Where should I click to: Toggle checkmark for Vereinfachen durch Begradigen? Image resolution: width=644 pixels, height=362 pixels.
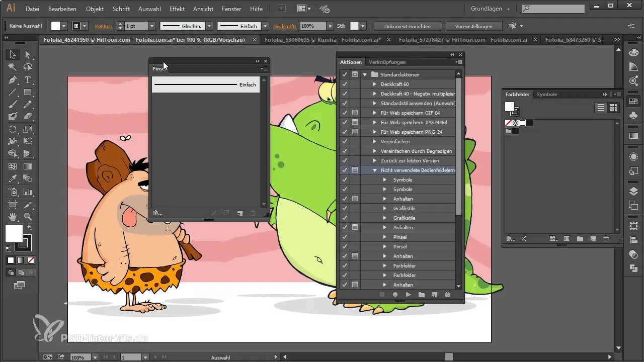tap(345, 151)
